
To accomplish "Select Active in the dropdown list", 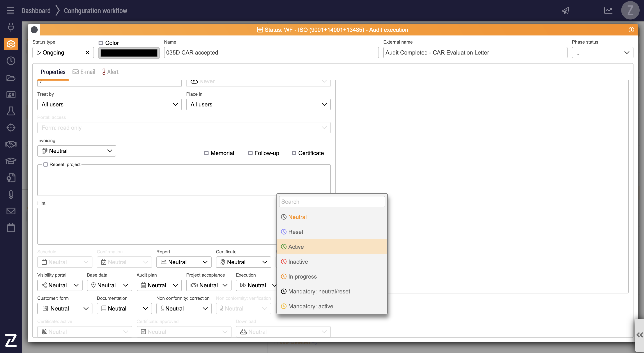I will [296, 247].
